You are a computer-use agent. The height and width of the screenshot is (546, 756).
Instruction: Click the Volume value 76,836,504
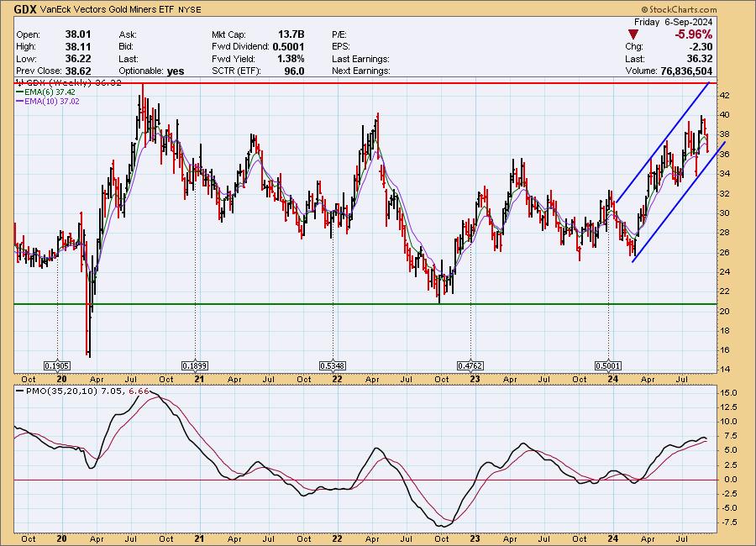tap(686, 71)
